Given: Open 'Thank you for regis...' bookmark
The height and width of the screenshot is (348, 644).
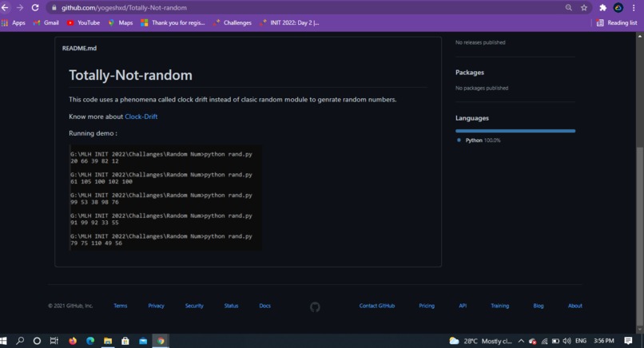Looking at the screenshot, I should pyautogui.click(x=173, y=23).
